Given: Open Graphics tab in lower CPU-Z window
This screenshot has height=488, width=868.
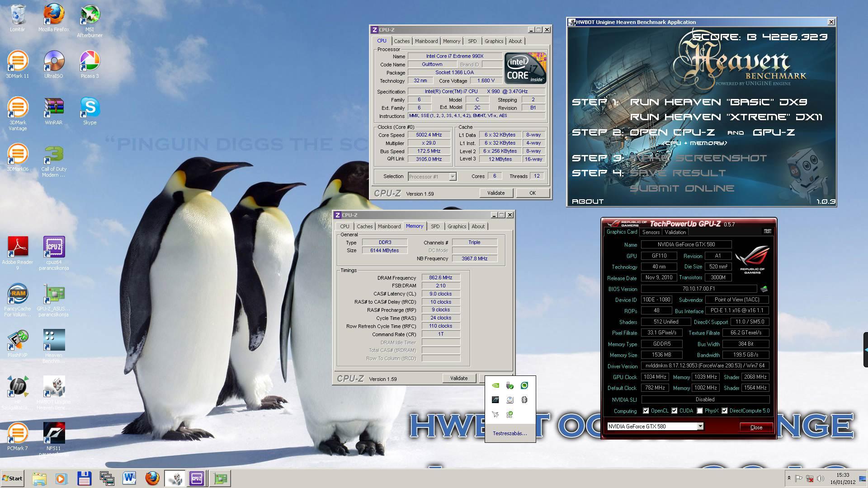Looking at the screenshot, I should pos(457,226).
